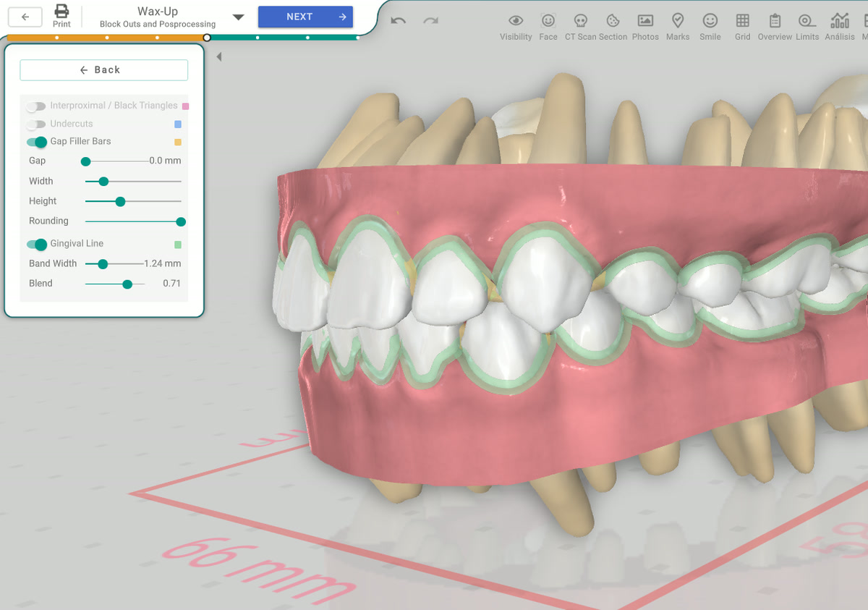
Task: Expand the Wax-Up step dropdown arrow
Action: pyautogui.click(x=238, y=17)
